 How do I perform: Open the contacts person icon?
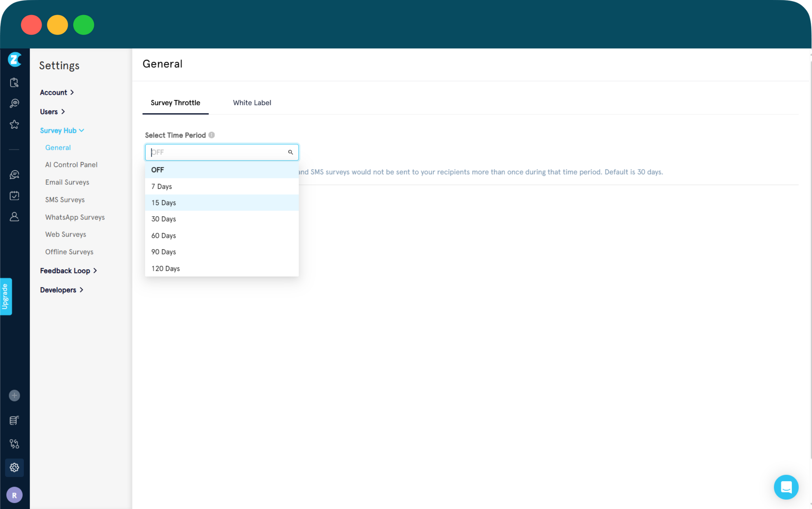(14, 217)
